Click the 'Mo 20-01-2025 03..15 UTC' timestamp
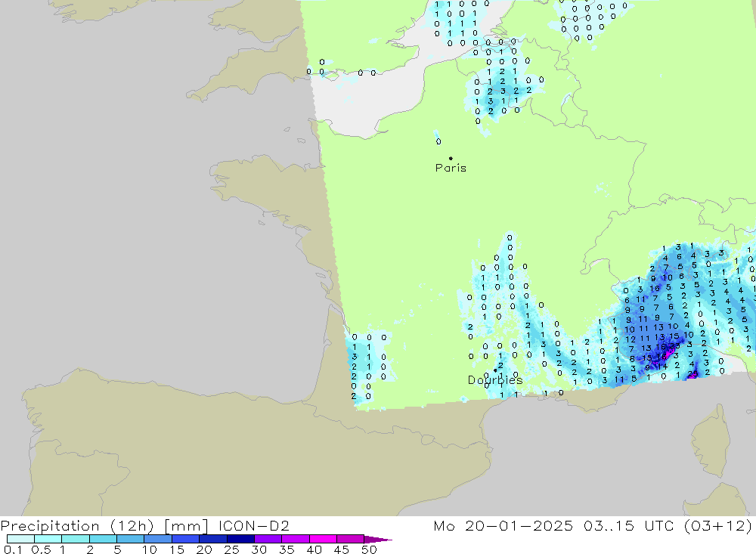This screenshot has width=756, height=554. tap(553, 525)
